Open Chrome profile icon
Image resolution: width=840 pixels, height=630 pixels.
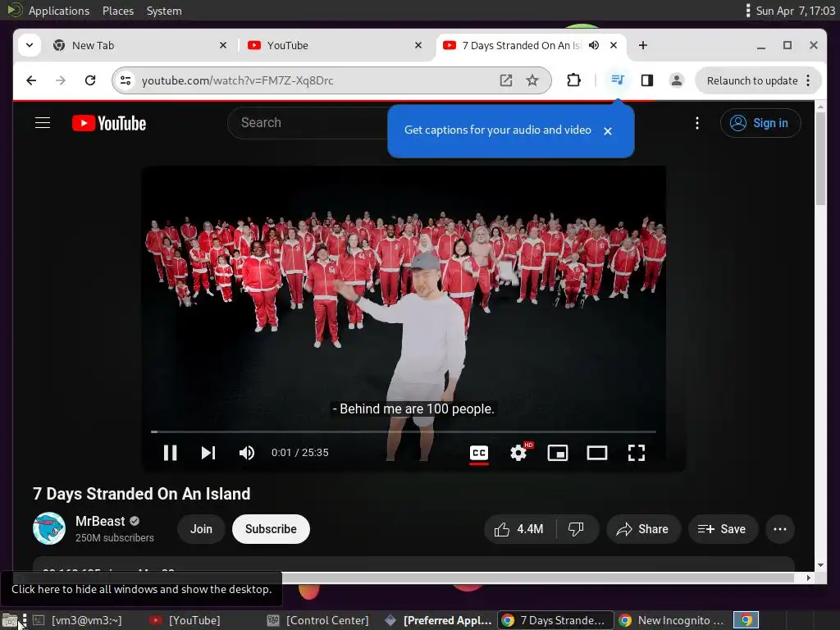pos(677,80)
